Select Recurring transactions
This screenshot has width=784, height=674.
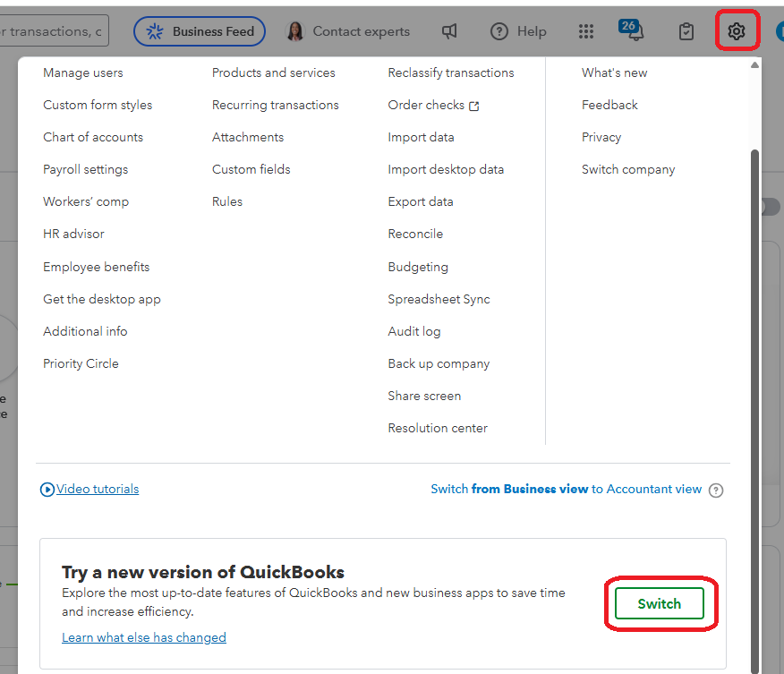pos(276,105)
